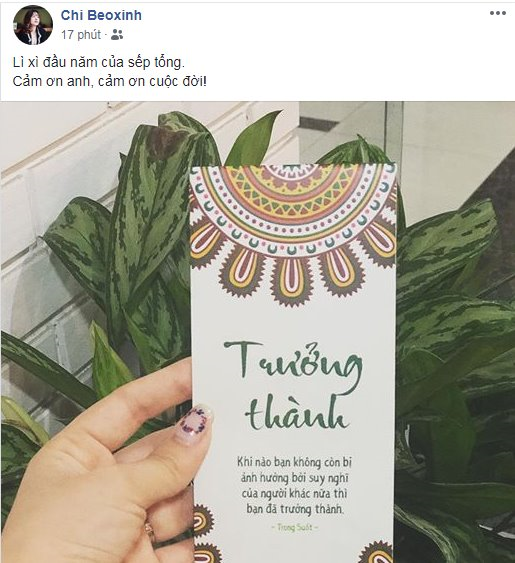Select the 'Lì xì đầu năm' text line

[98, 62]
